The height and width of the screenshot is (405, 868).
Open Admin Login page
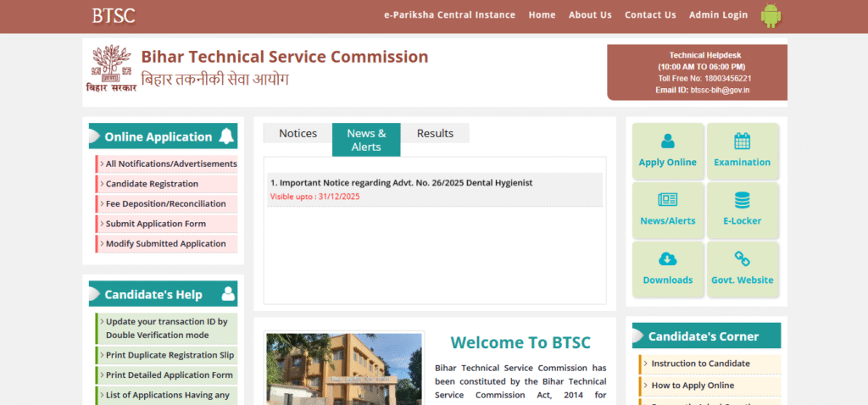point(719,15)
